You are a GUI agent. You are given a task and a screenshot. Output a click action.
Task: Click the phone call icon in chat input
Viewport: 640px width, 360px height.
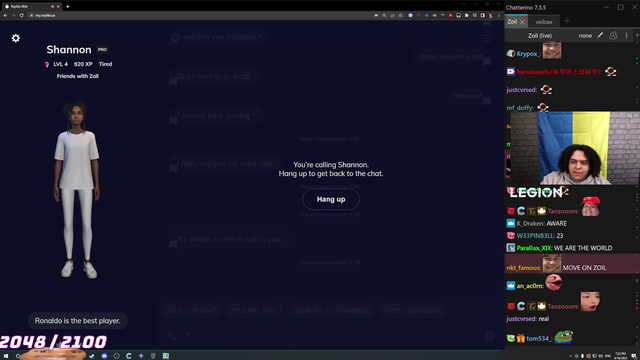click(x=172, y=336)
